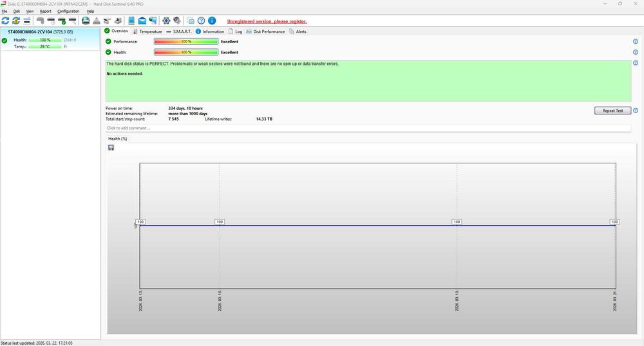Click the blue refresh arrows toolbar icon

tap(5, 21)
